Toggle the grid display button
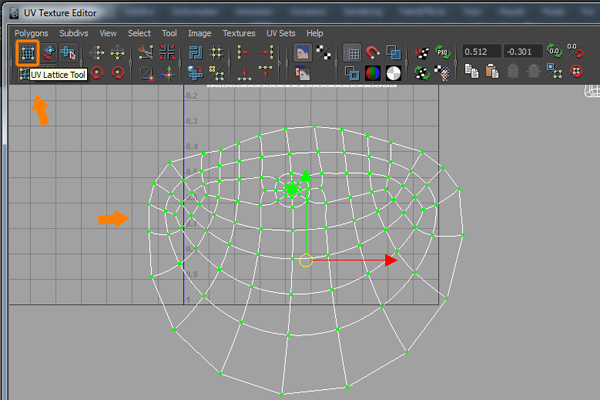 pos(352,53)
